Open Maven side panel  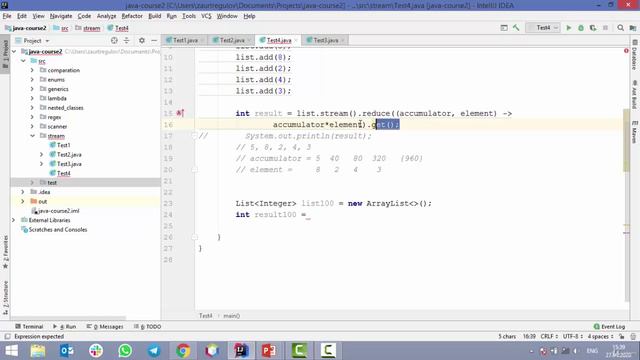tap(635, 132)
